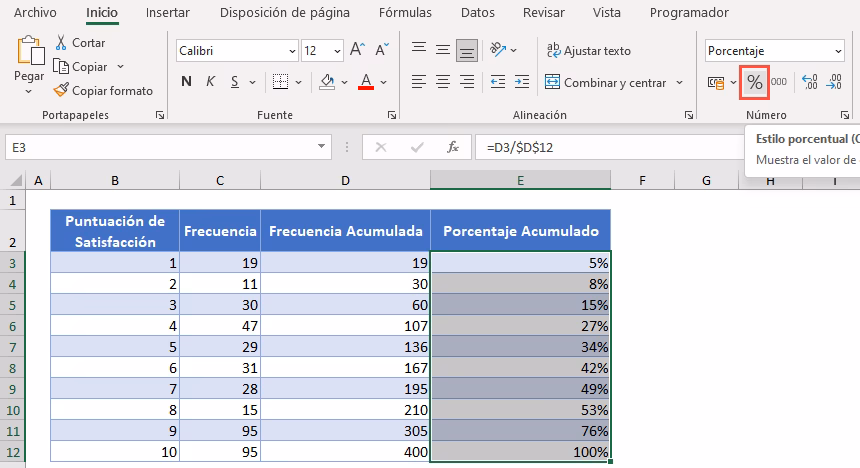Click the Pegar paste icon
This screenshot has height=468, width=860.
(30, 51)
